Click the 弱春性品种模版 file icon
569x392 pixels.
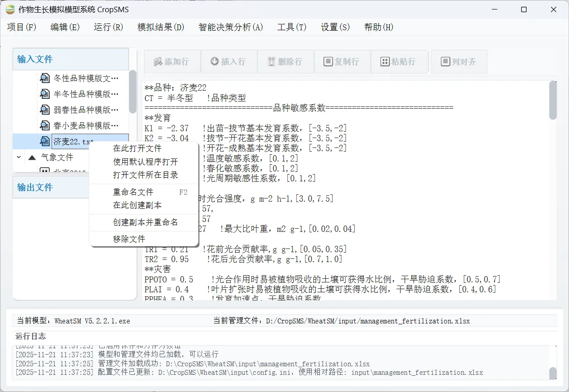tap(45, 109)
